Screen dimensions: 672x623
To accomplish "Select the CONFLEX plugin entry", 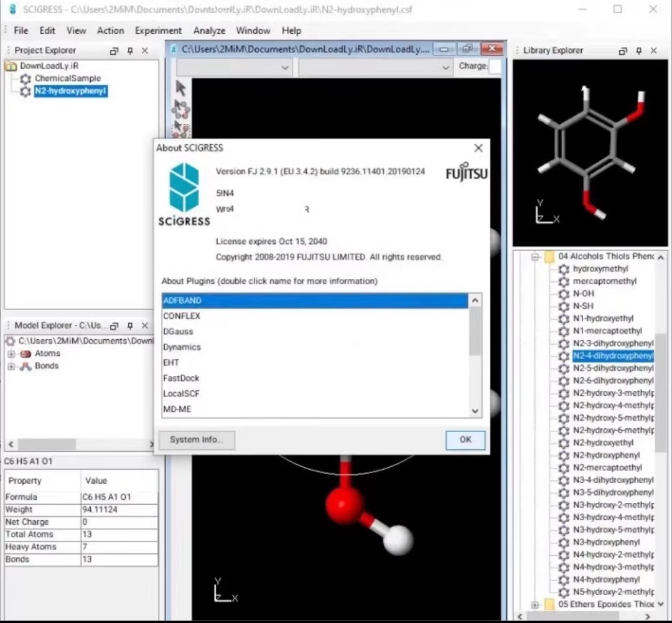I will [x=315, y=316].
